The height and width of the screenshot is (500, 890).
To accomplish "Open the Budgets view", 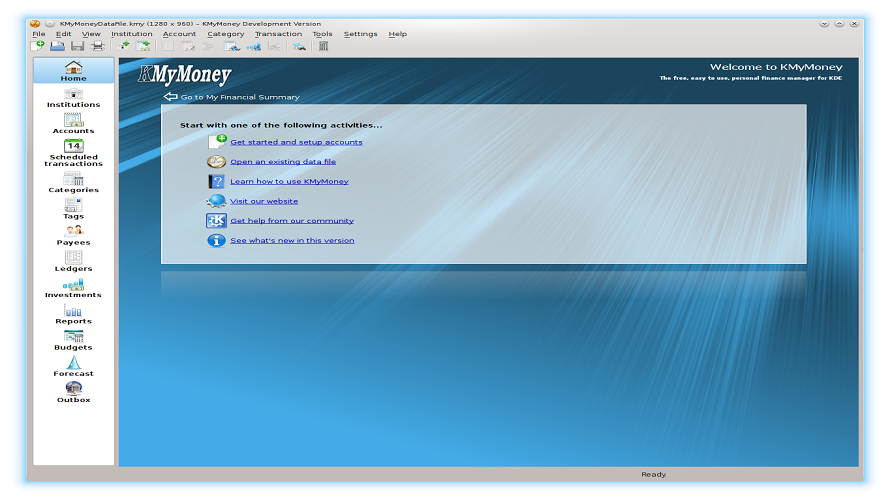I will (x=73, y=341).
